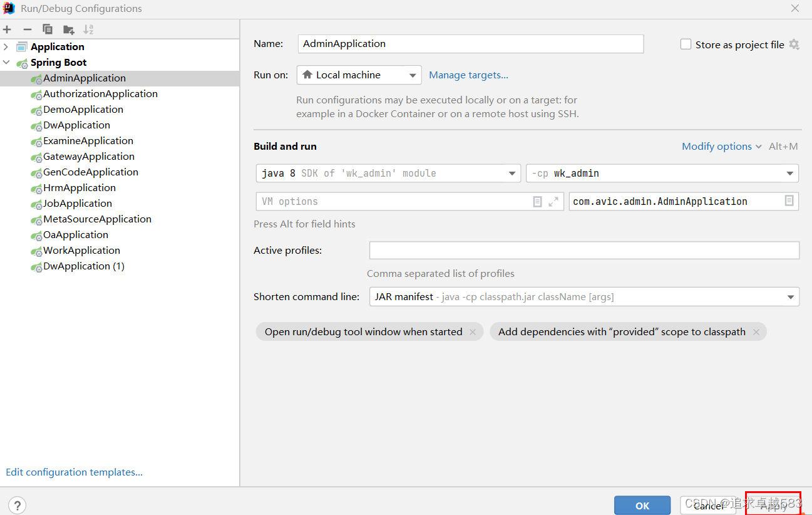812x515 pixels.
Task: Remove the Open run/debug tool window option
Action: click(473, 331)
